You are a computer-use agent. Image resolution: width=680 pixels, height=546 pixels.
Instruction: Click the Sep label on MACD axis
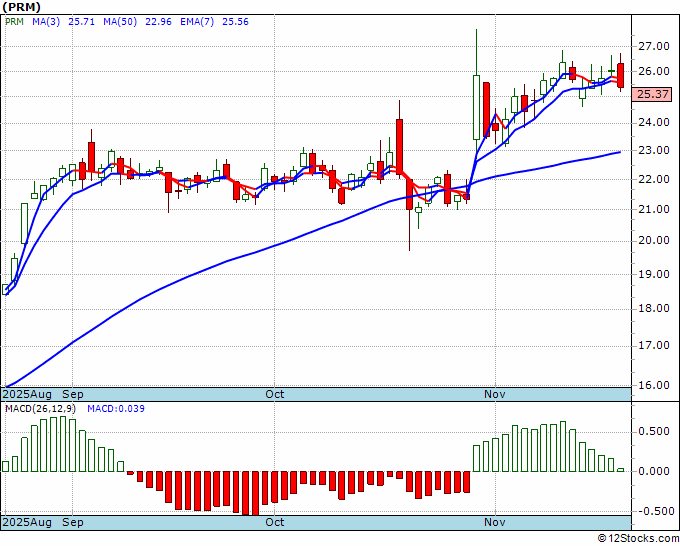pos(72,522)
